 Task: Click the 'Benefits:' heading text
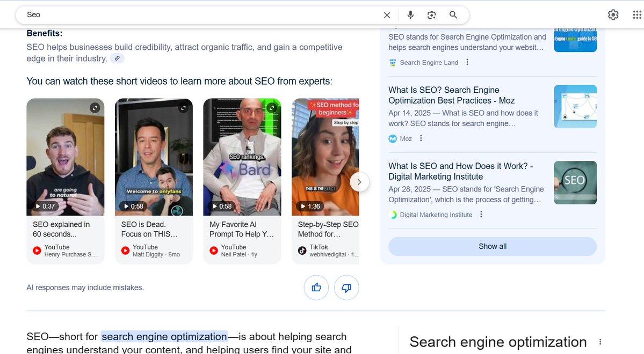45,33
